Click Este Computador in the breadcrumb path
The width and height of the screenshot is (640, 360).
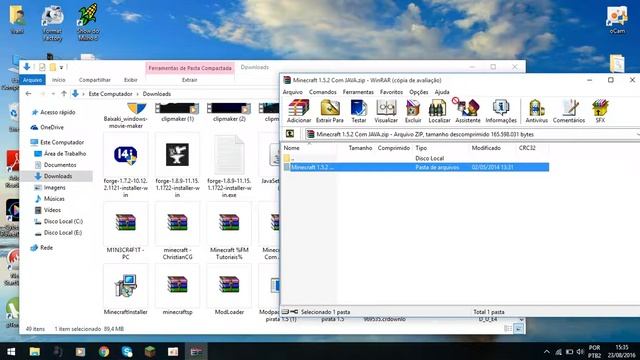[110, 94]
